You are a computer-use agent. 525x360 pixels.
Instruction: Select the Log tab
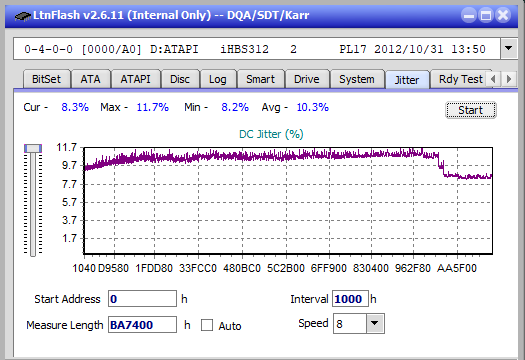pos(218,79)
